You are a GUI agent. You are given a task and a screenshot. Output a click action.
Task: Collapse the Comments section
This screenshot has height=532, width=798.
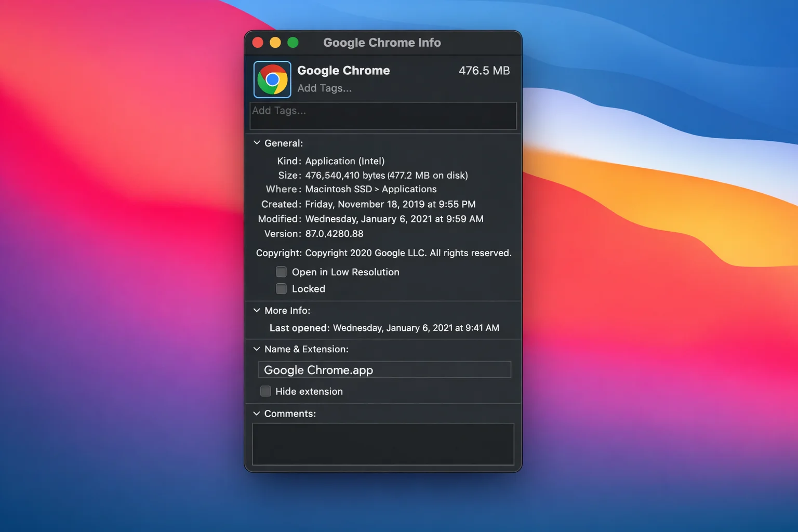(257, 414)
